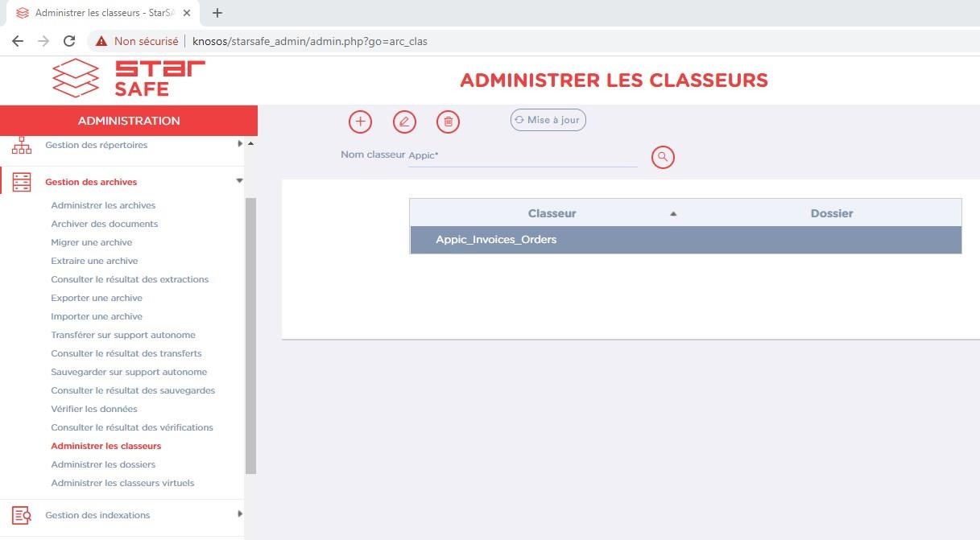The width and height of the screenshot is (980, 540).
Task: Sort by the Classeur column header
Action: [552, 213]
